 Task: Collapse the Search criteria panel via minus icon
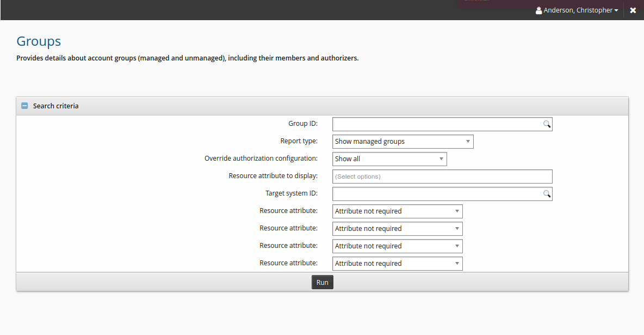click(24, 106)
